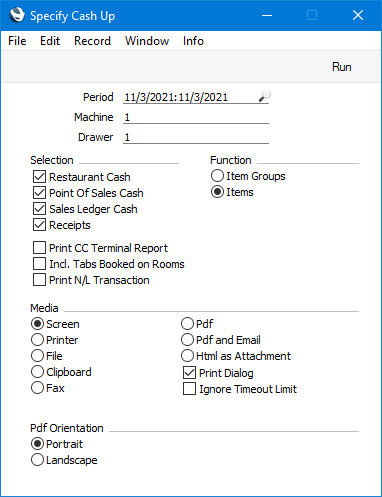Click the paste special magnifier icon in Period

(265, 96)
